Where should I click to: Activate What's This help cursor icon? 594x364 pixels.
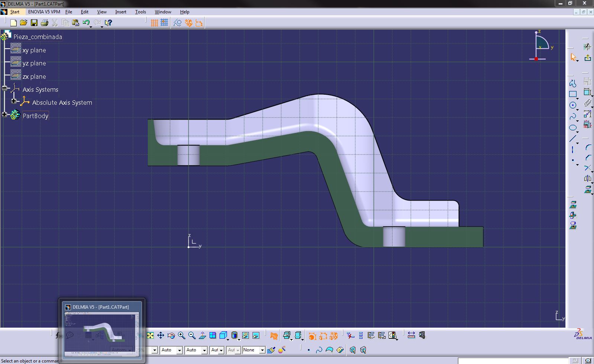tap(108, 23)
